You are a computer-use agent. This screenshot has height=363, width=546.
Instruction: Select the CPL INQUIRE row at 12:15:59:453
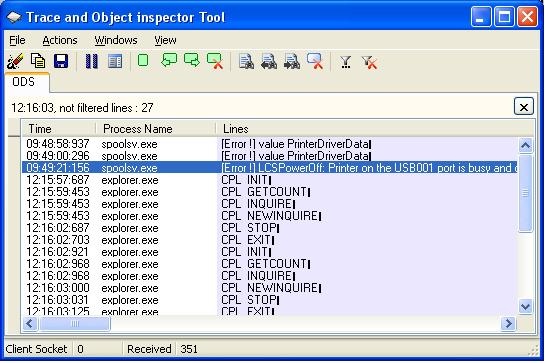[270, 204]
